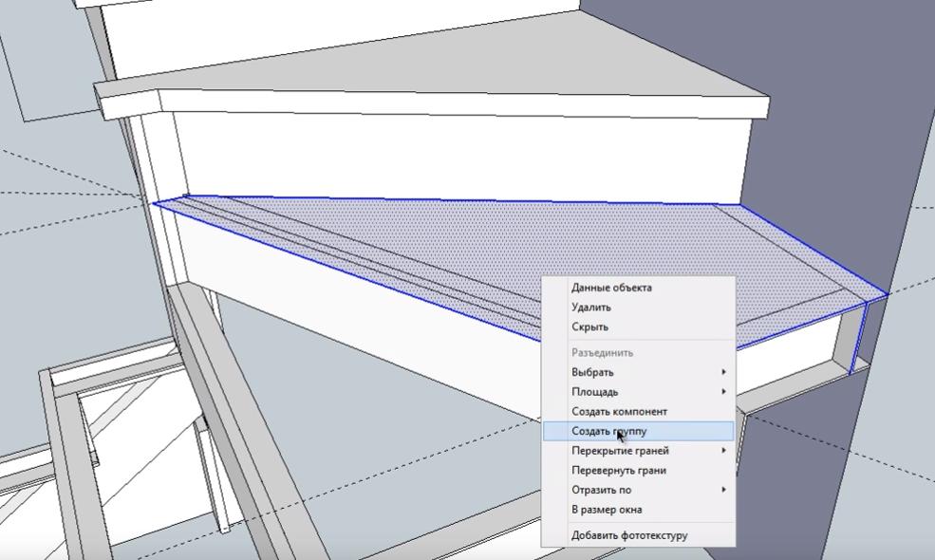This screenshot has height=560, width=935.
Task: Click 'Перевернуть грани' to reverse faces
Action: pyautogui.click(x=618, y=470)
